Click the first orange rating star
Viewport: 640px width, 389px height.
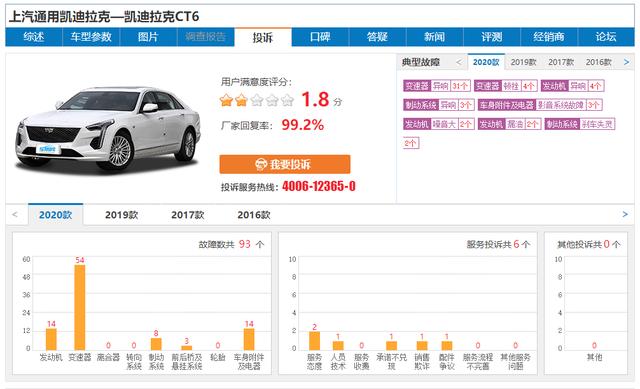point(226,100)
